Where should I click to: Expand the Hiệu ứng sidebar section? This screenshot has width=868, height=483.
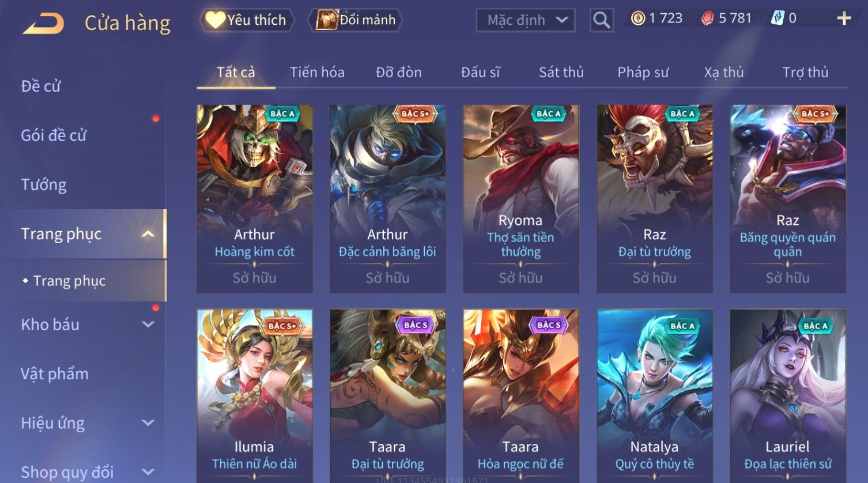point(148,423)
